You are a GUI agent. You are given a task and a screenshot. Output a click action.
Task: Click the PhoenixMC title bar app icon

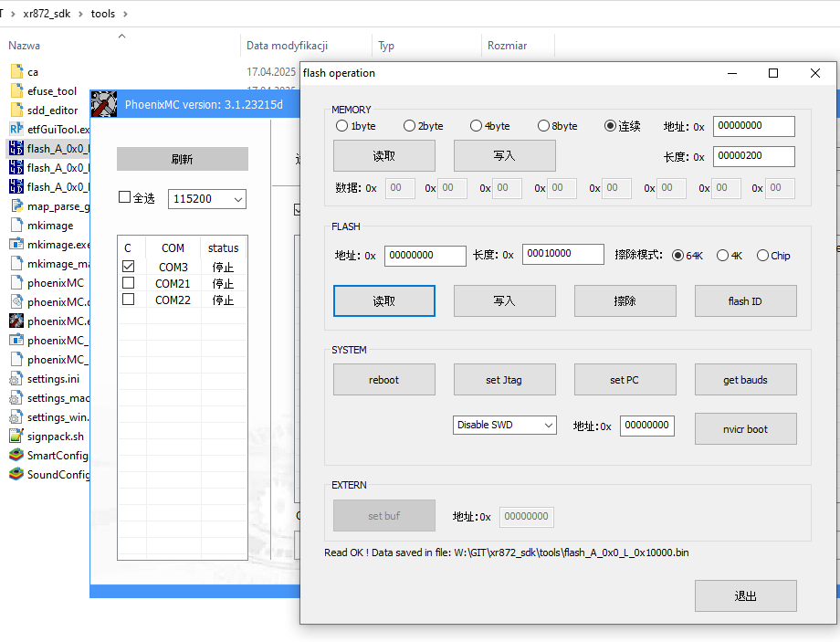[104, 104]
